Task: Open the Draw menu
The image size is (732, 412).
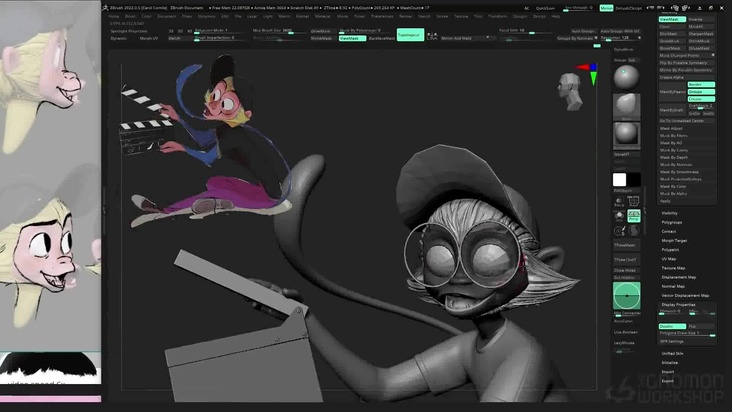Action: tap(187, 16)
